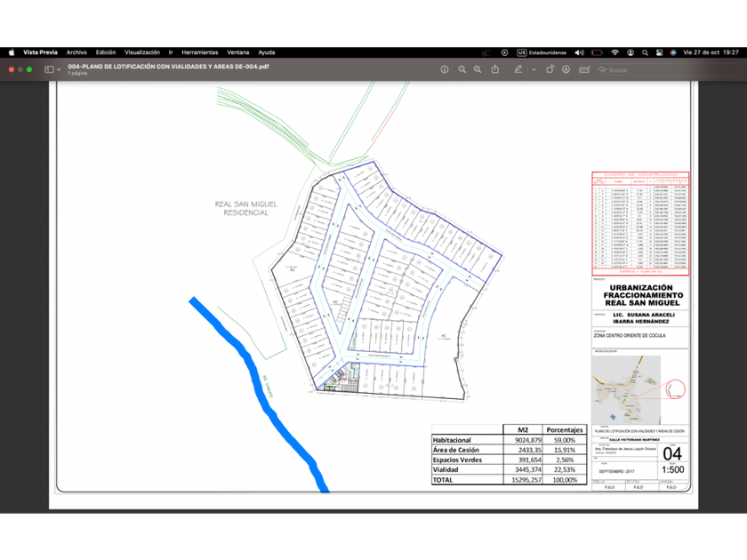Screen dimensions: 747x560
Task: Open the Herramientas menu
Action: pos(199,52)
